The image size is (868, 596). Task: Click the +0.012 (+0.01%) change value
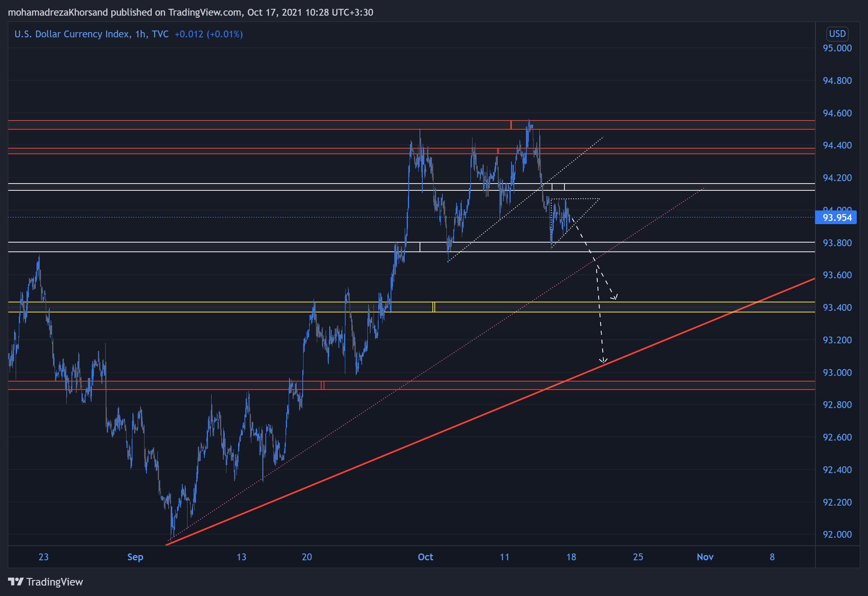(209, 34)
